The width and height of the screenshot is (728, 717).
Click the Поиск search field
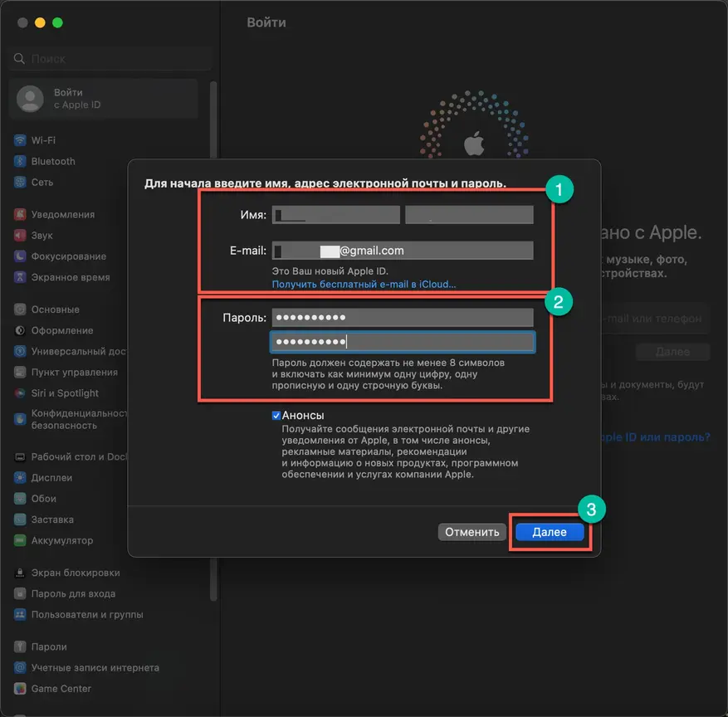tap(110, 58)
